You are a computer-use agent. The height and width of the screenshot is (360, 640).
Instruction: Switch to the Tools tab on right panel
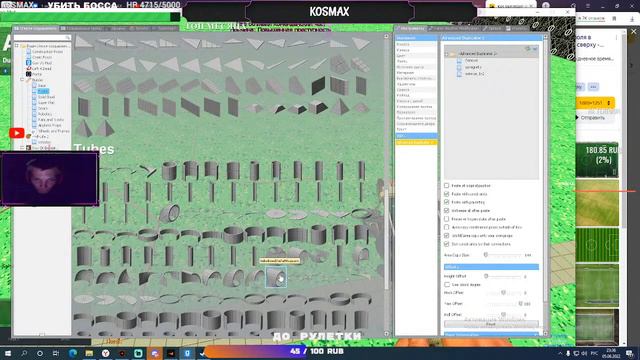tap(411, 29)
